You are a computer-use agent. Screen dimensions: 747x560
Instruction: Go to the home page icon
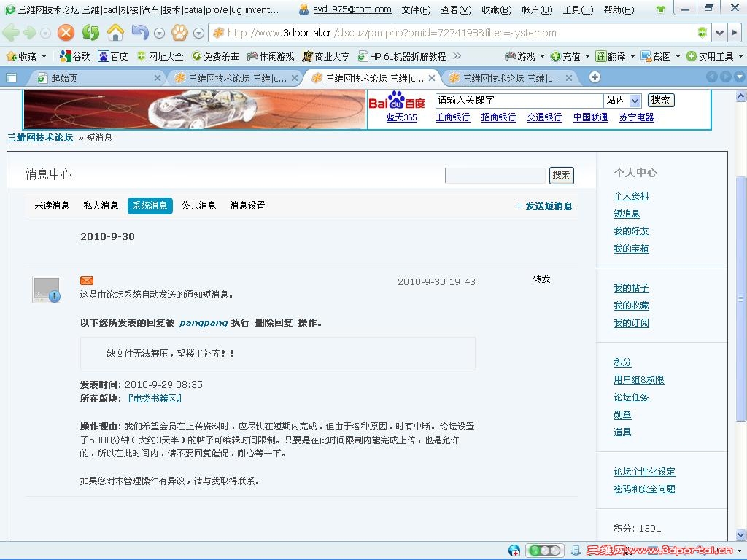point(115,33)
